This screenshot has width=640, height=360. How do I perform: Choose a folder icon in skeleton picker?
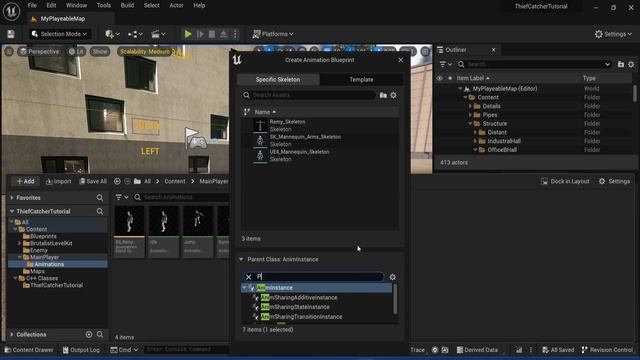383,95
